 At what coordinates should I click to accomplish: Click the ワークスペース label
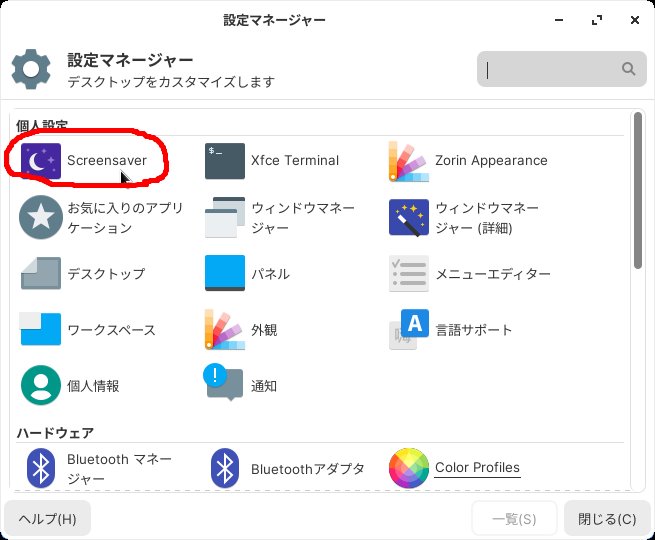112,330
